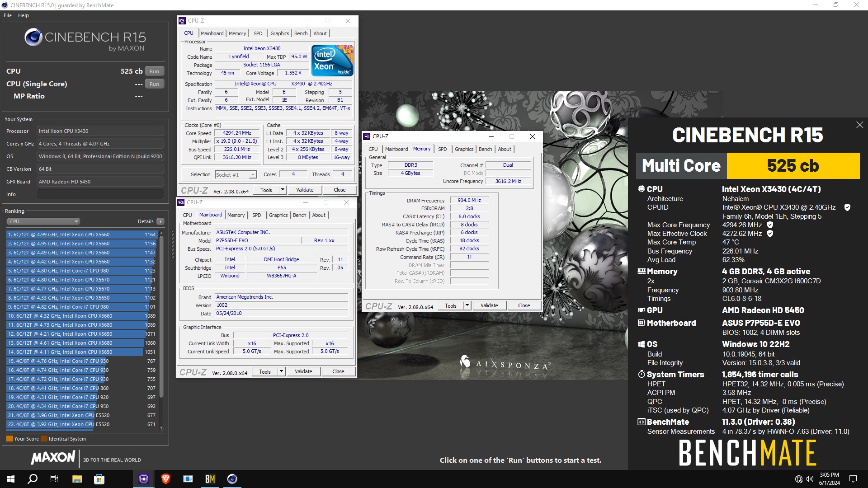The height and width of the screenshot is (488, 868).
Task: Click Validate in CPU window
Action: [x=305, y=190]
